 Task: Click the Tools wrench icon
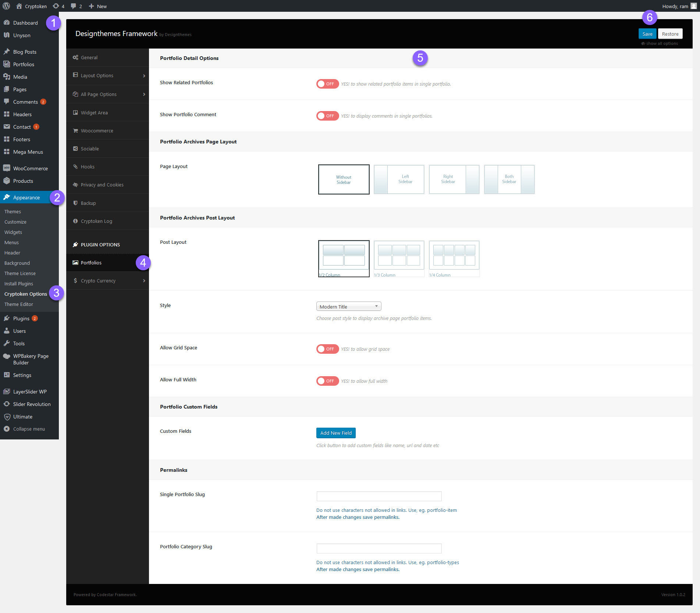tap(7, 343)
